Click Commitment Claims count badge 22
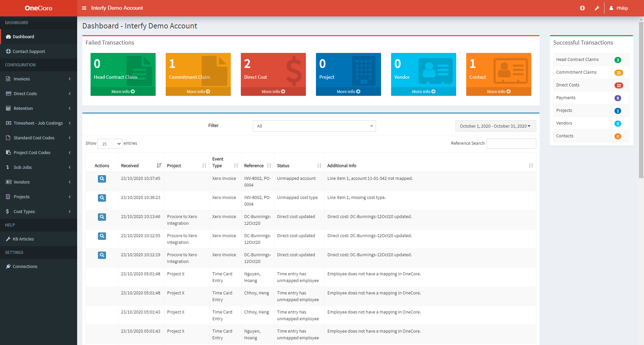Image resolution: width=644 pixels, height=345 pixels. (x=619, y=73)
